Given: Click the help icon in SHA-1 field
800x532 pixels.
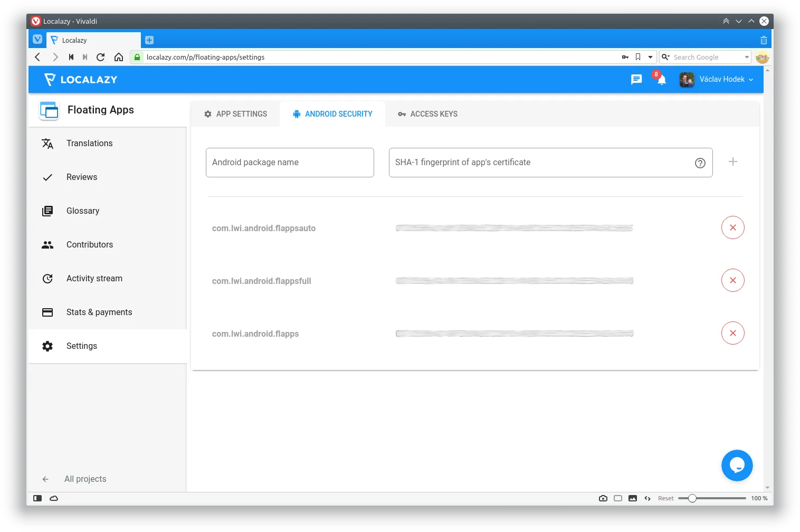Looking at the screenshot, I should 700,163.
